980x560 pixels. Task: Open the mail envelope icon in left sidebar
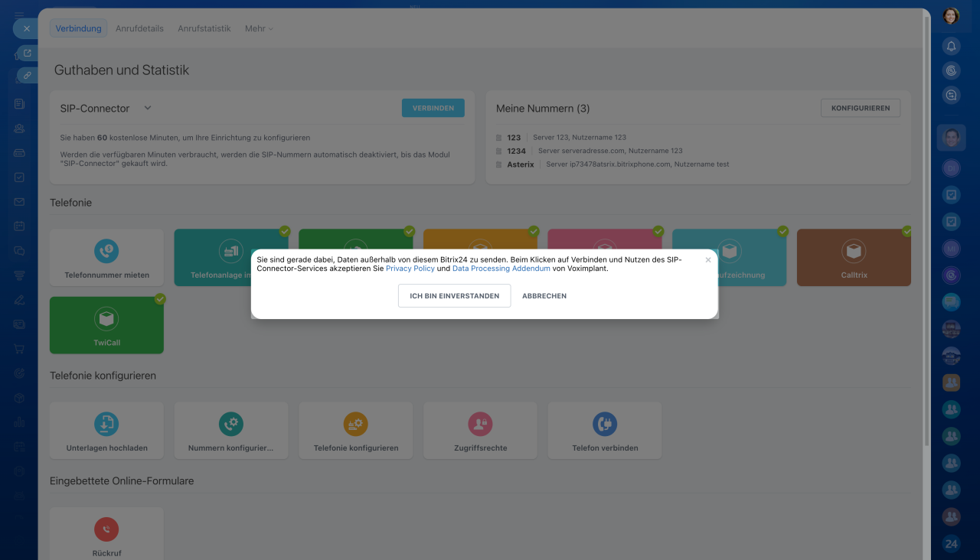point(19,202)
